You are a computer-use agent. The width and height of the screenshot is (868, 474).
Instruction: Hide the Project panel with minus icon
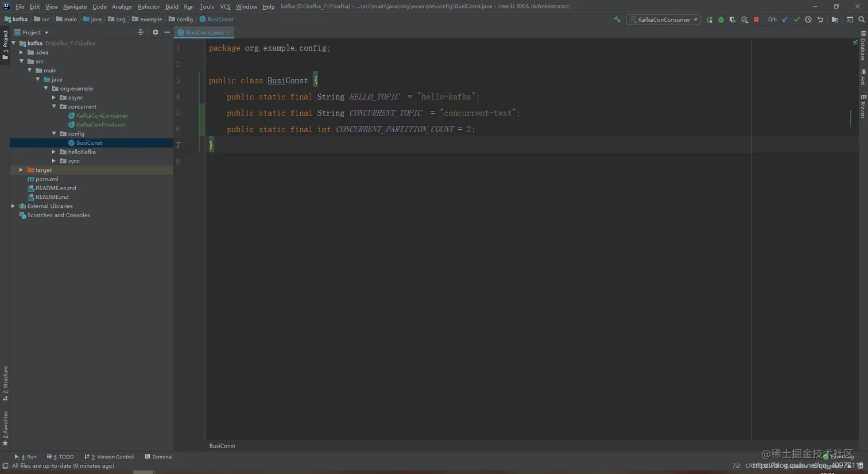pos(167,33)
